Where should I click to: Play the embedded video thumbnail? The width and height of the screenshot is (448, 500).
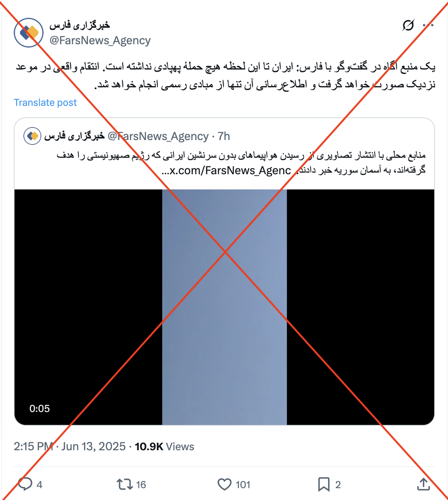point(224,307)
